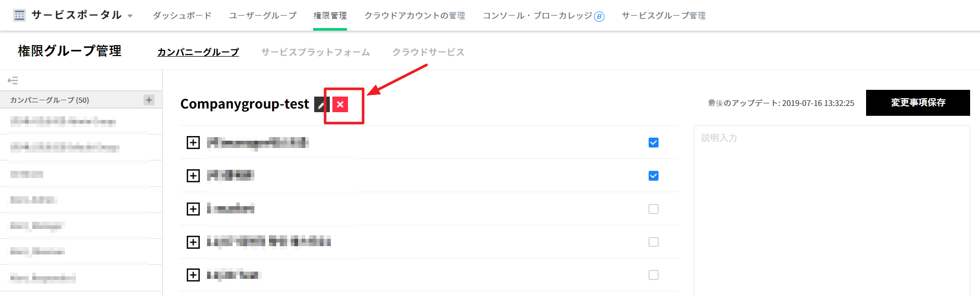This screenshot has height=296, width=980.
Task: Uncheck the second permission row checkbox
Action: [653, 176]
